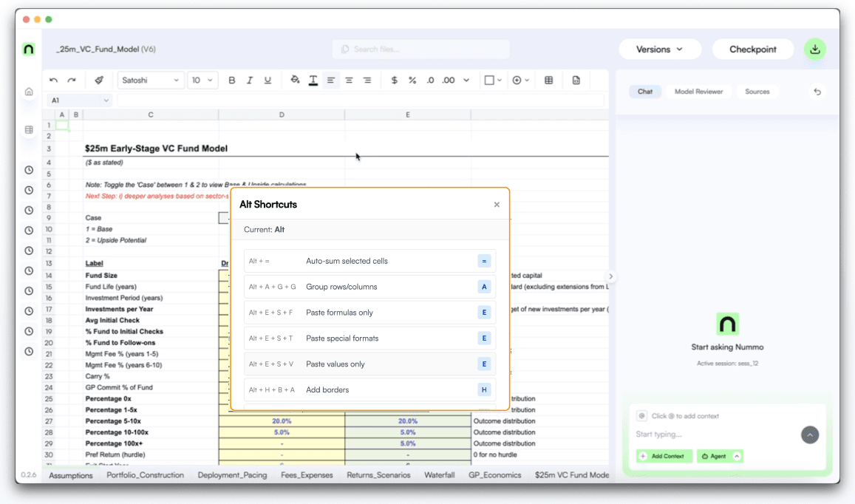
Task: Open the Waterfall sheet tab
Action: [439, 475]
